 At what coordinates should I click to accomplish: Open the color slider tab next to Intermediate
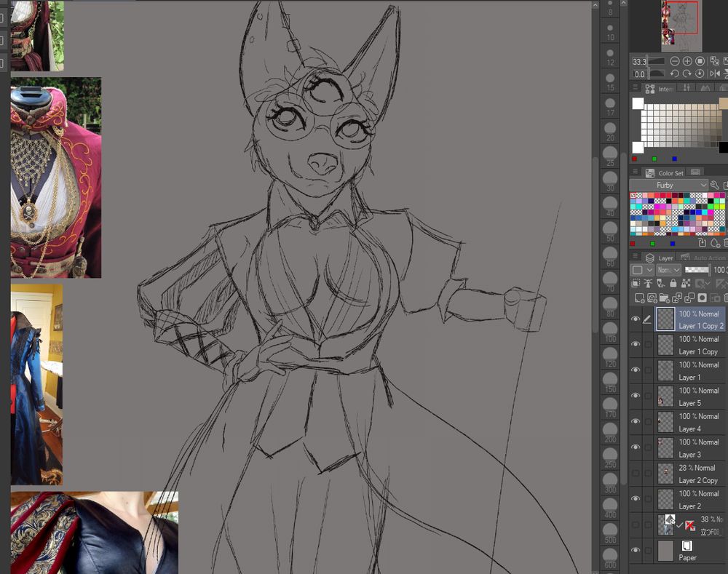coord(687,88)
